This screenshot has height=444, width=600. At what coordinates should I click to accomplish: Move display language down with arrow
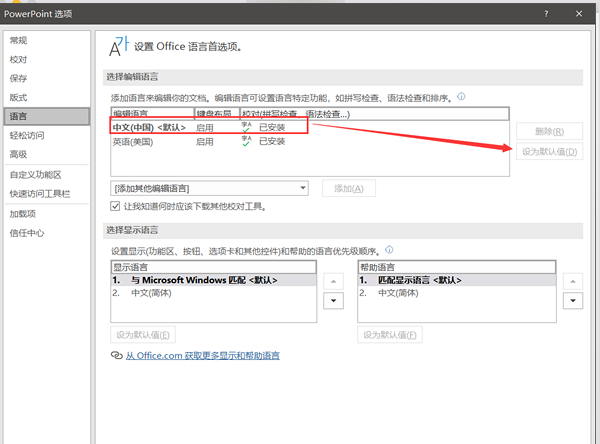pos(333,300)
